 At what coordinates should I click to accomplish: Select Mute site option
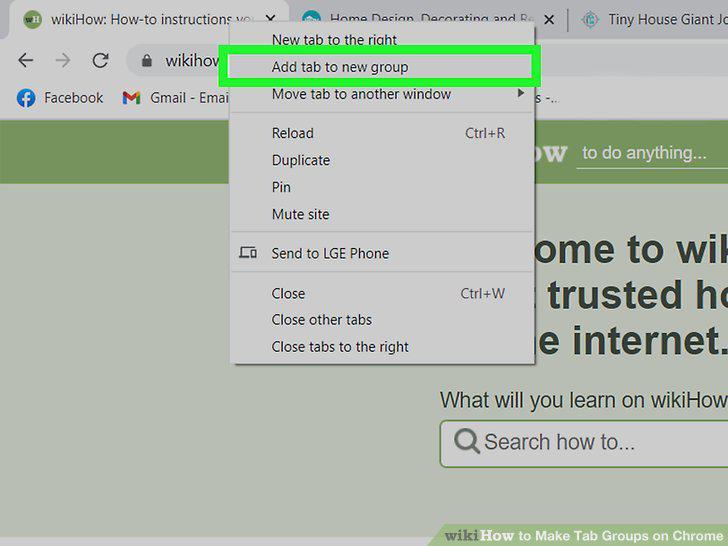pyautogui.click(x=382, y=214)
